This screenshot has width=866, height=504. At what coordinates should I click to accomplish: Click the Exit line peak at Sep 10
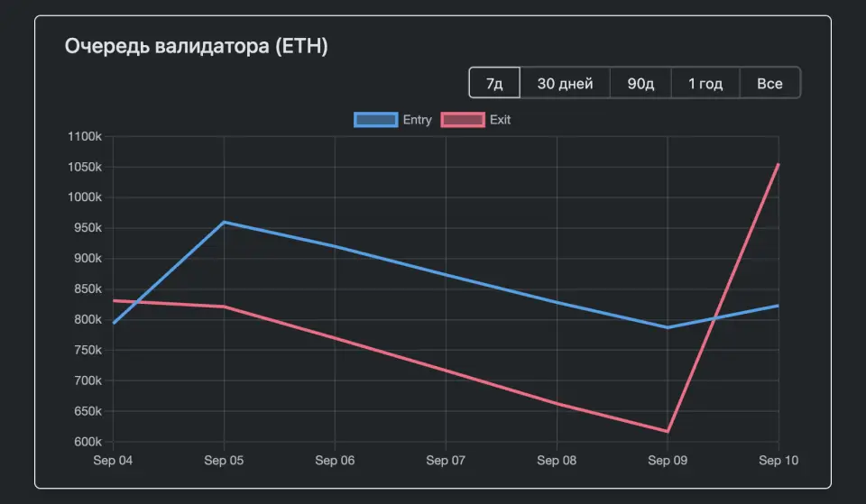coord(778,165)
